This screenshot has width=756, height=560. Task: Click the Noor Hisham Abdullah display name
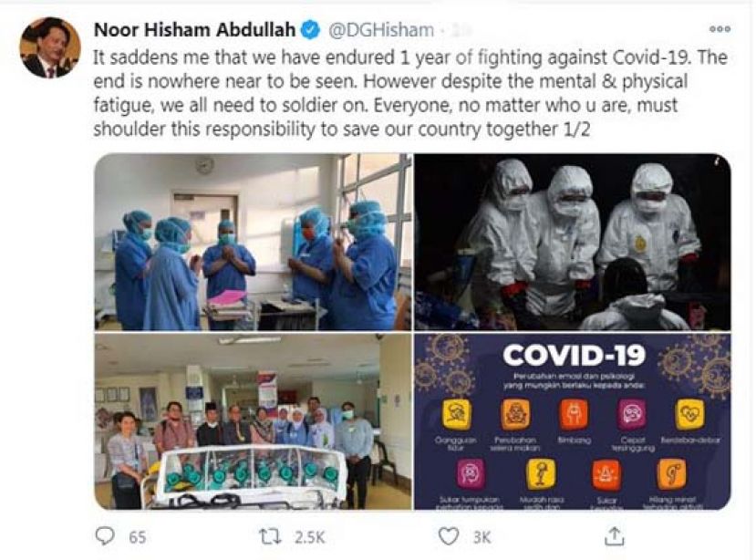pyautogui.click(x=194, y=30)
